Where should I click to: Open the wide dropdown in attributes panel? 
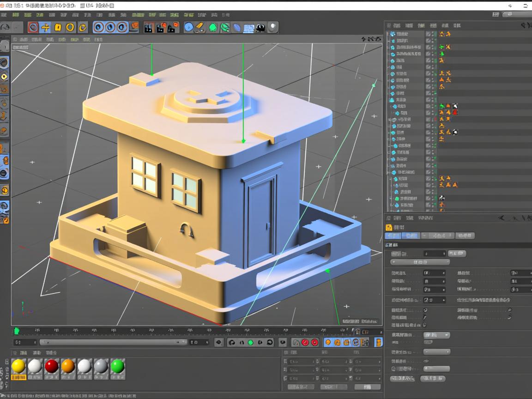click(420, 262)
